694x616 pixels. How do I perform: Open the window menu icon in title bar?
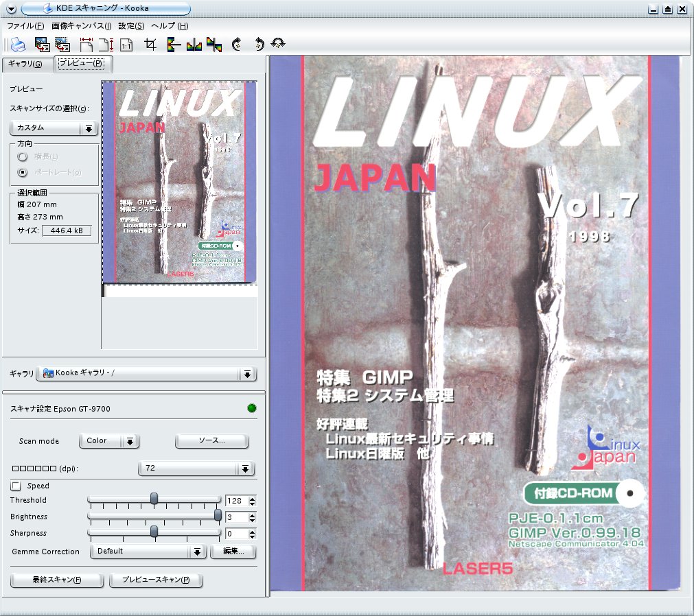11,8
